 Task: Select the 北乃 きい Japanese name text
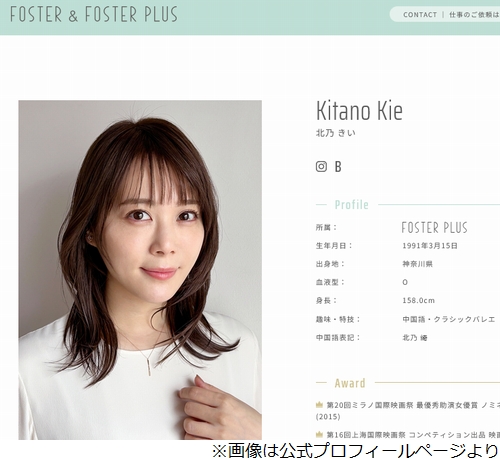pos(336,133)
